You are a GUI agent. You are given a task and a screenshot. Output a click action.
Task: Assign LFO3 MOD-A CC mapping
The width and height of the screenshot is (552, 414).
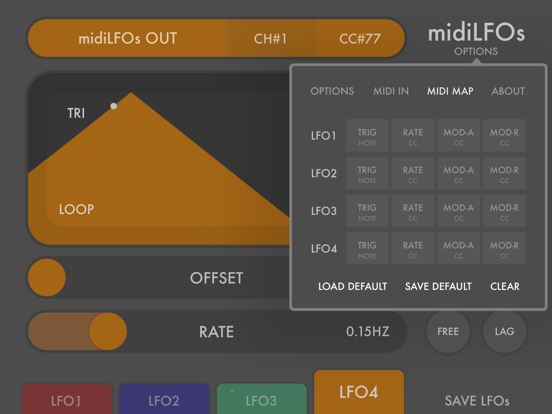tap(459, 211)
